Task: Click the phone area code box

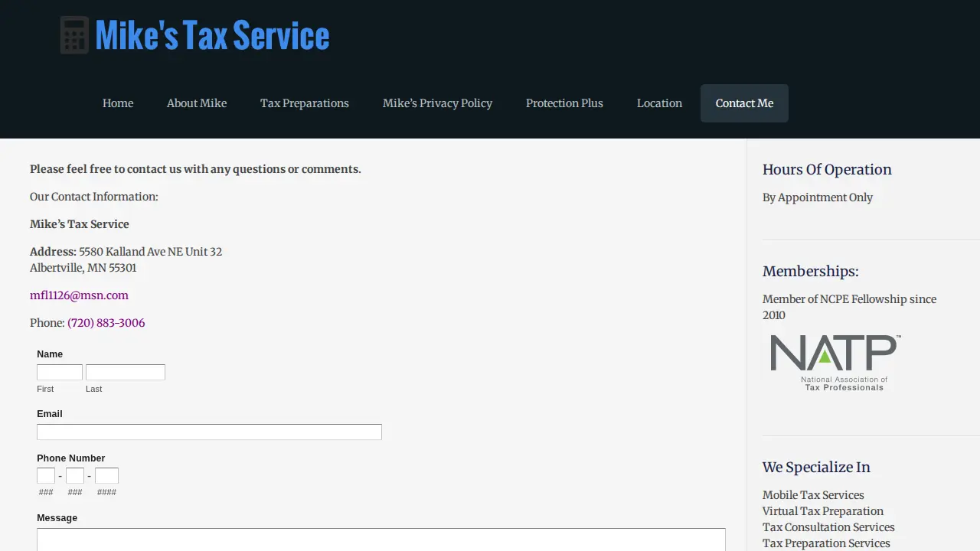Action: pyautogui.click(x=46, y=476)
